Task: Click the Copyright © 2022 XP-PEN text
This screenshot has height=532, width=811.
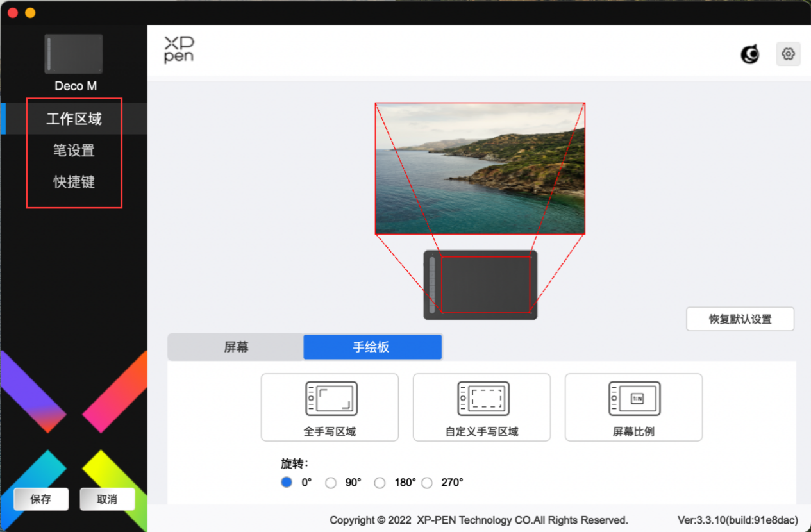Action: click(x=479, y=520)
